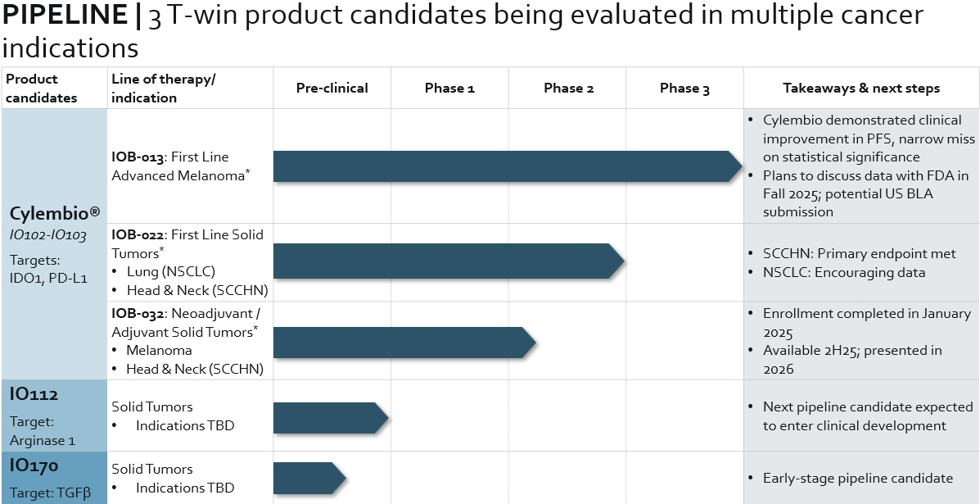Click the IO112 product candidate label
The width and height of the screenshot is (980, 504).
[34, 395]
